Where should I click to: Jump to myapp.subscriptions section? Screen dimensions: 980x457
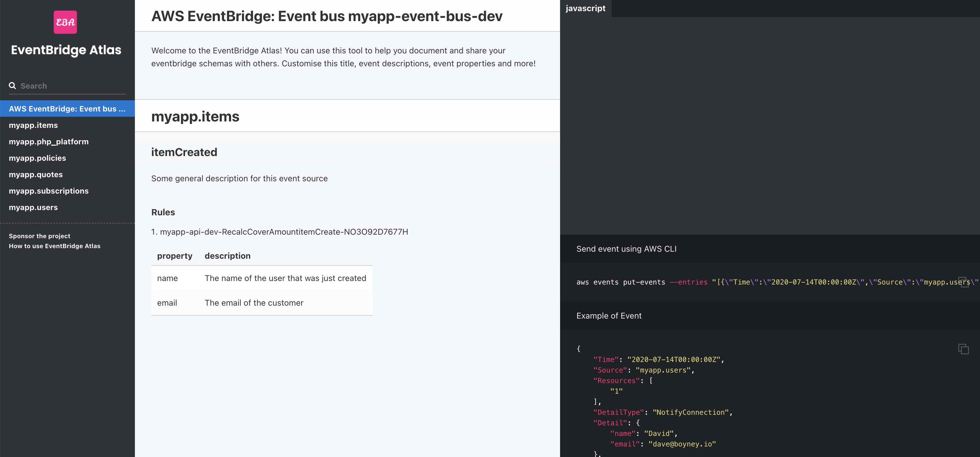click(49, 191)
